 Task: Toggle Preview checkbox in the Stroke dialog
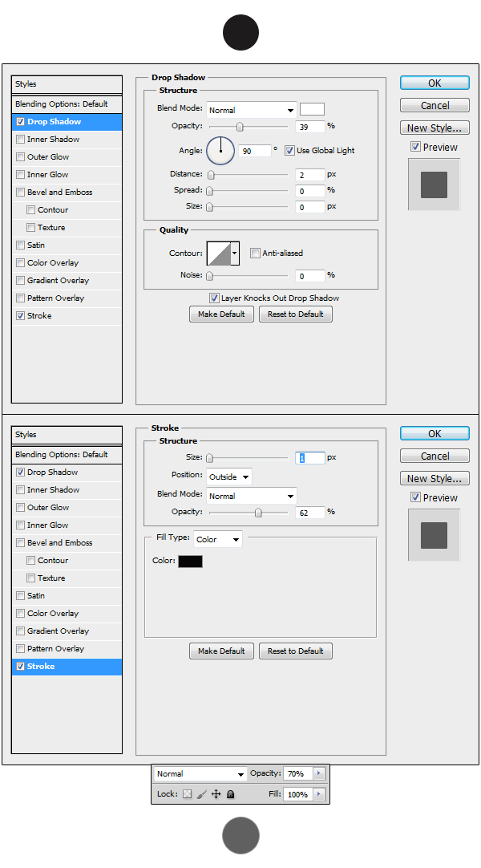coord(416,497)
